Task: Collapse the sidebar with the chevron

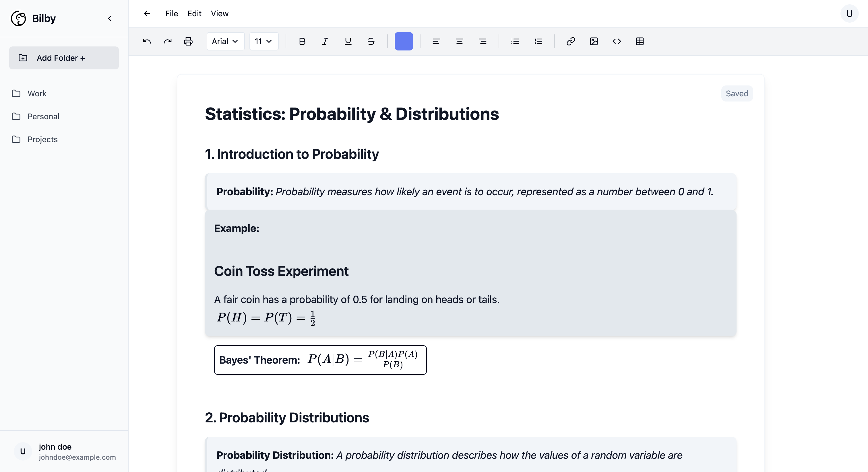Action: point(110,19)
